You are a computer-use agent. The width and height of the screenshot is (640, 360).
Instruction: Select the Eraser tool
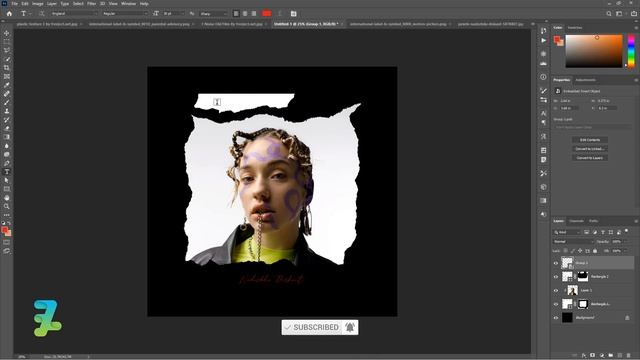7,128
